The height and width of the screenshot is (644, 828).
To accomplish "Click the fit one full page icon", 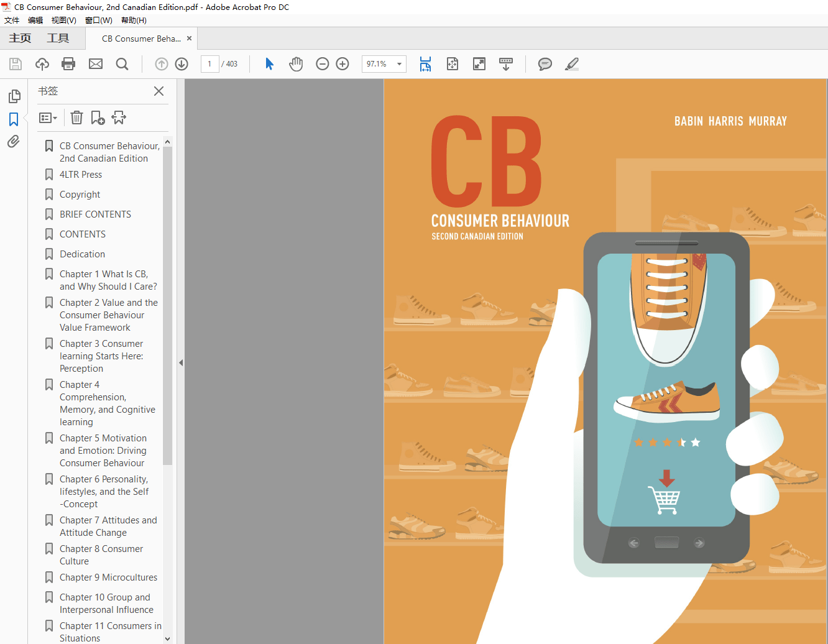I will (x=453, y=64).
